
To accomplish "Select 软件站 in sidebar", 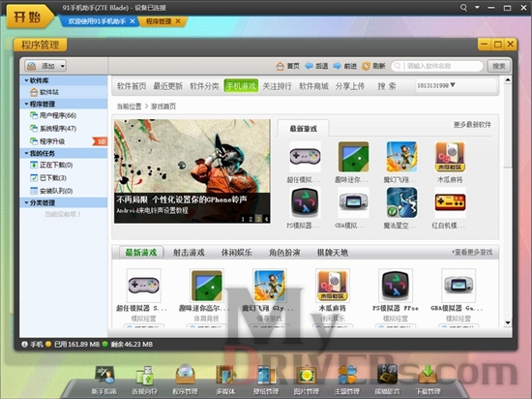I will (x=64, y=92).
